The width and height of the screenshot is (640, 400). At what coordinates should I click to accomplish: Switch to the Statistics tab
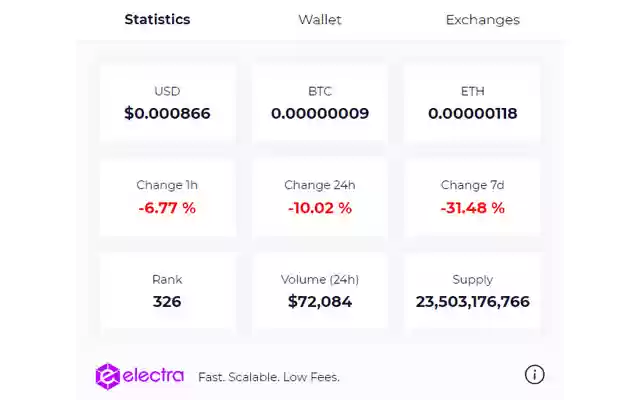(157, 19)
